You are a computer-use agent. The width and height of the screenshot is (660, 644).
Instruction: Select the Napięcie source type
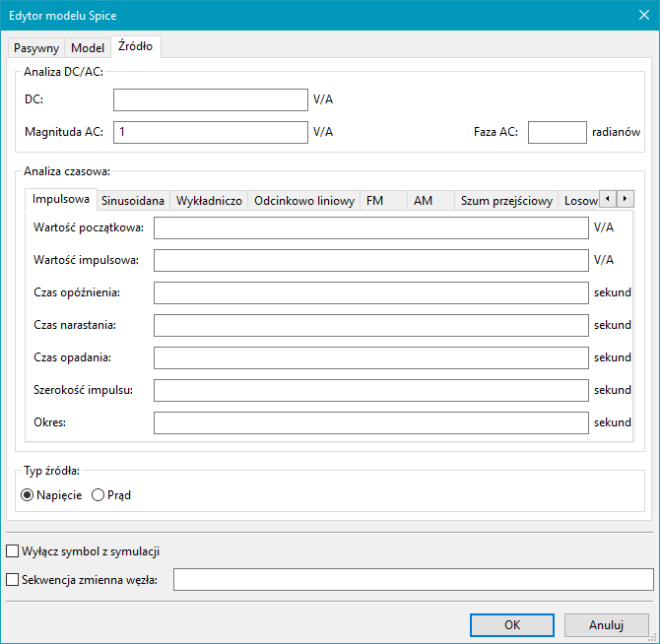[28, 495]
